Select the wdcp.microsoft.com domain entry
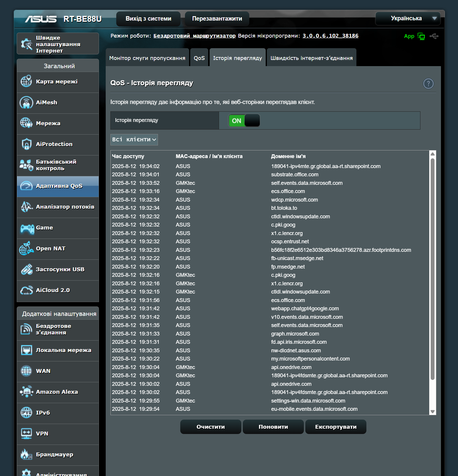The image size is (458, 476). 294,200
